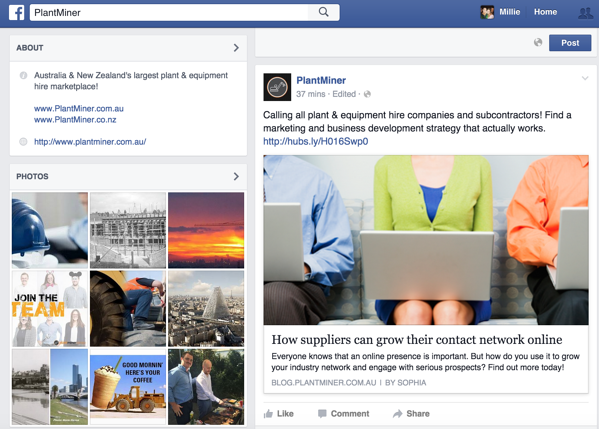Click the laptop people article image
Screen dimensions: 599x429
point(426,240)
